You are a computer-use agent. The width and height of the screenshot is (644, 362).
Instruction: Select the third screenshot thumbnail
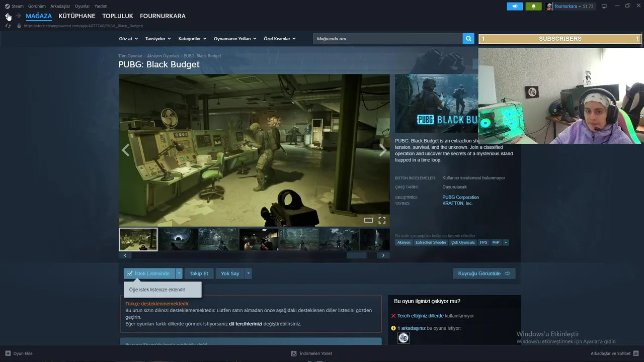point(218,239)
